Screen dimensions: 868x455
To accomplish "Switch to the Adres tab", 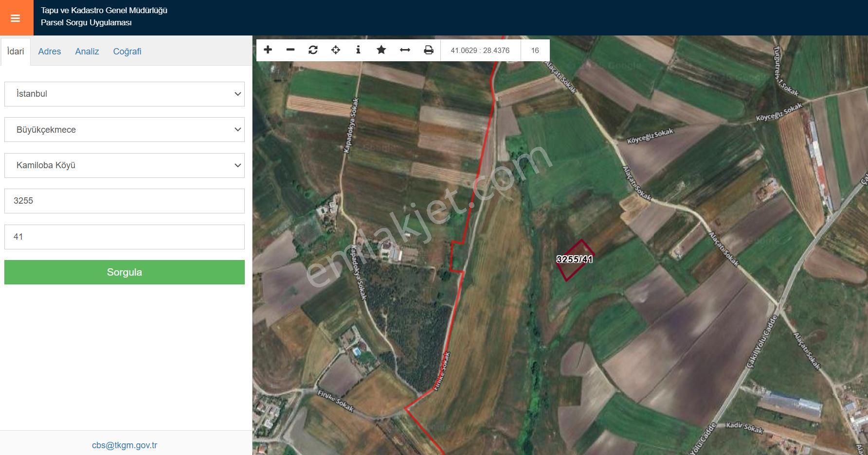I will (x=49, y=51).
